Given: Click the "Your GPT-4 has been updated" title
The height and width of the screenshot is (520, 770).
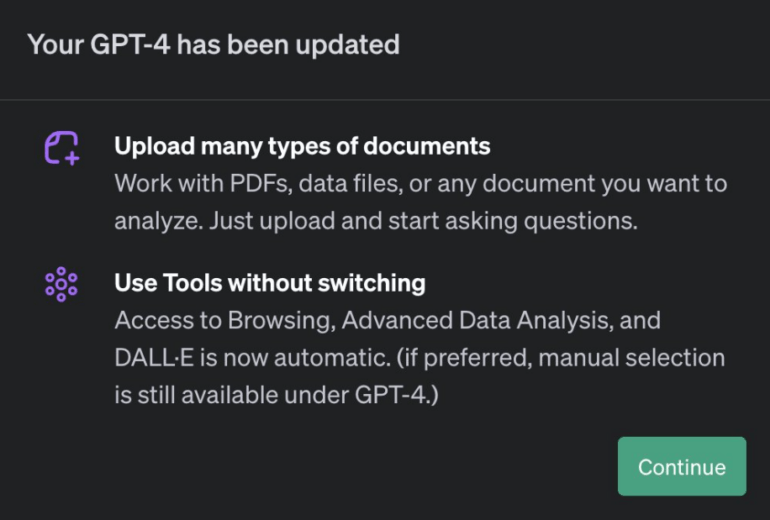Looking at the screenshot, I should point(213,45).
